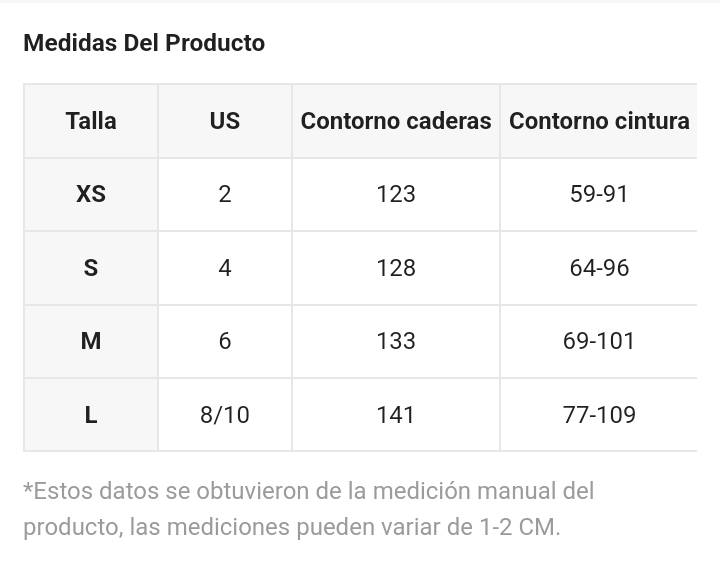Screen dimensions: 720x581
Task: Select the S size row label
Action: pyautogui.click(x=91, y=268)
